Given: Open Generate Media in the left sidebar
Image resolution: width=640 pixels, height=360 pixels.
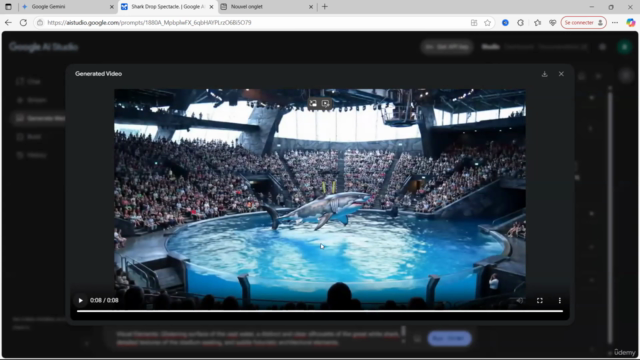Looking at the screenshot, I should (40, 118).
